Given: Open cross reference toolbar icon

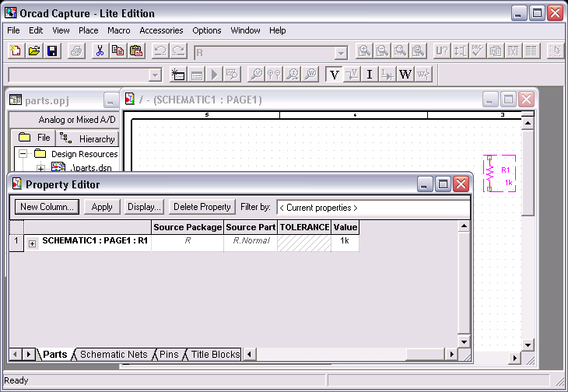Looking at the screenshot, I should click(x=514, y=51).
